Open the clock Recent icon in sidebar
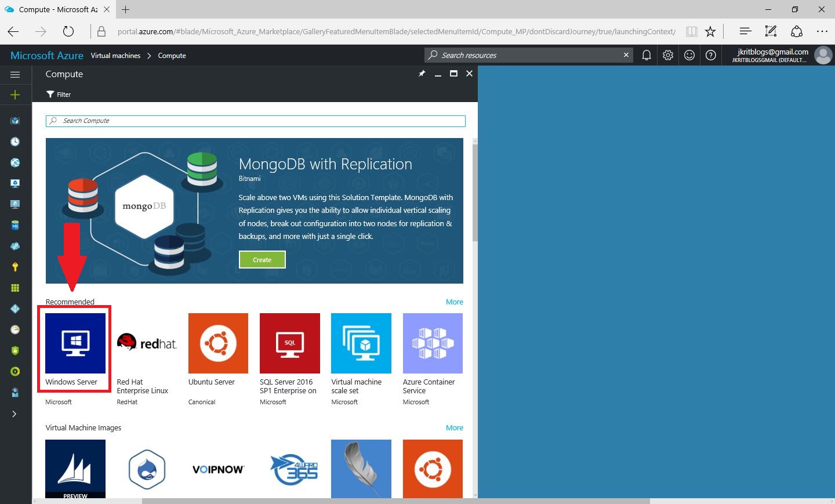Screen dimensions: 835x504 click(x=15, y=142)
